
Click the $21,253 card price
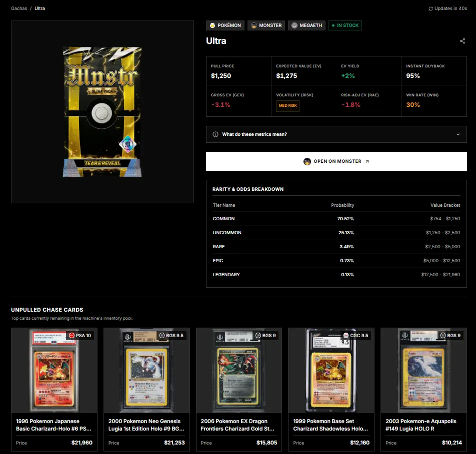tap(174, 443)
